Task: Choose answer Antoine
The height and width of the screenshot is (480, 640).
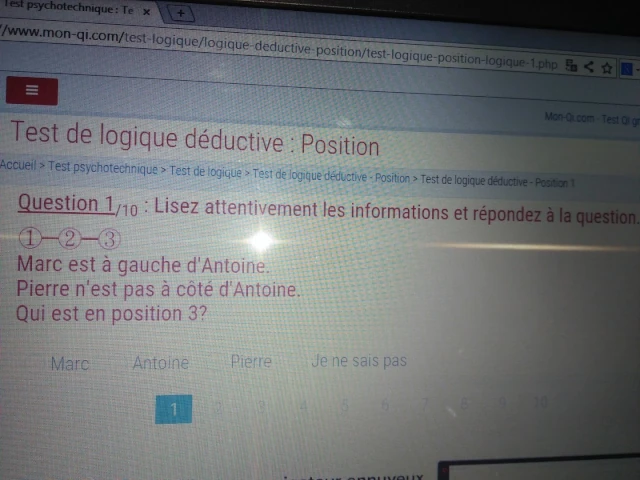Action: pos(160,362)
